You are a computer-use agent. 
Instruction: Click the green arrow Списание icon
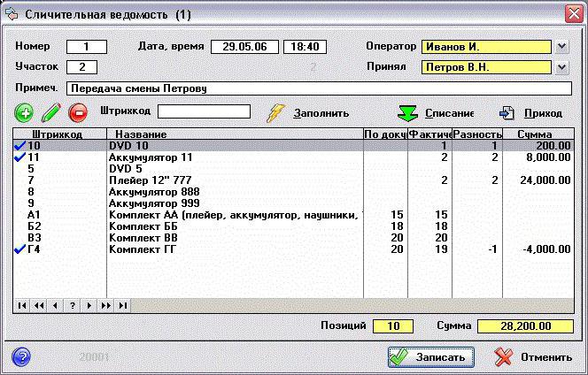tap(406, 113)
